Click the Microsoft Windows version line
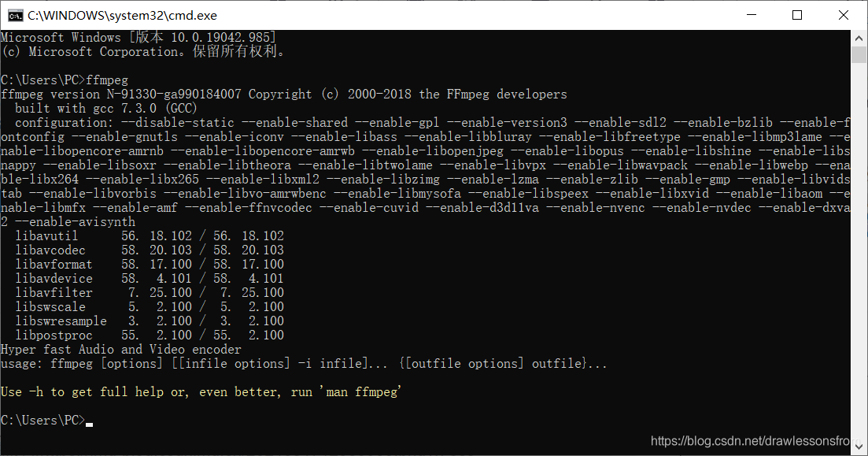This screenshot has width=868, height=456. (x=139, y=38)
